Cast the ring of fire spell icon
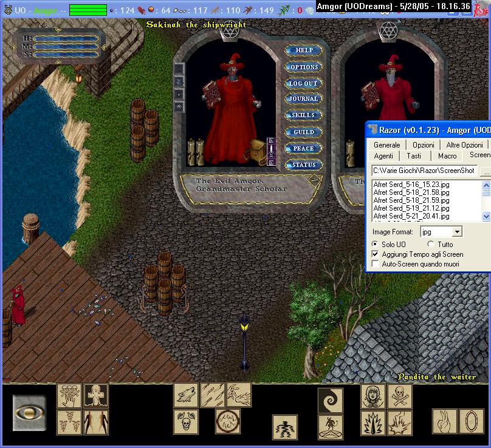The height and width of the screenshot is (448, 491). pos(228,422)
